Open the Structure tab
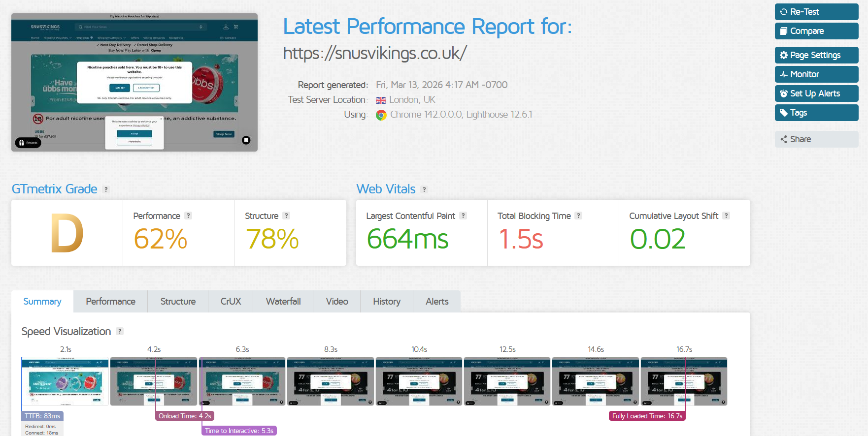Image resolution: width=868 pixels, height=436 pixels. coord(178,301)
